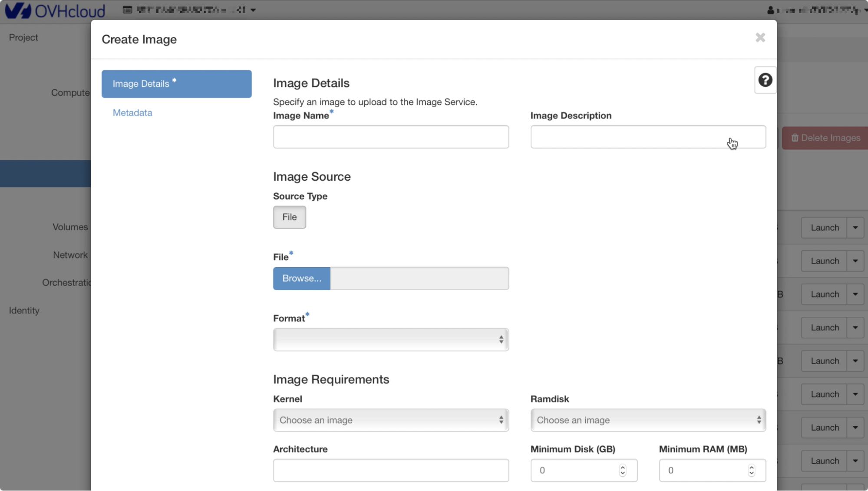This screenshot has height=491, width=868.
Task: Switch to the Metadata tab
Action: point(132,113)
